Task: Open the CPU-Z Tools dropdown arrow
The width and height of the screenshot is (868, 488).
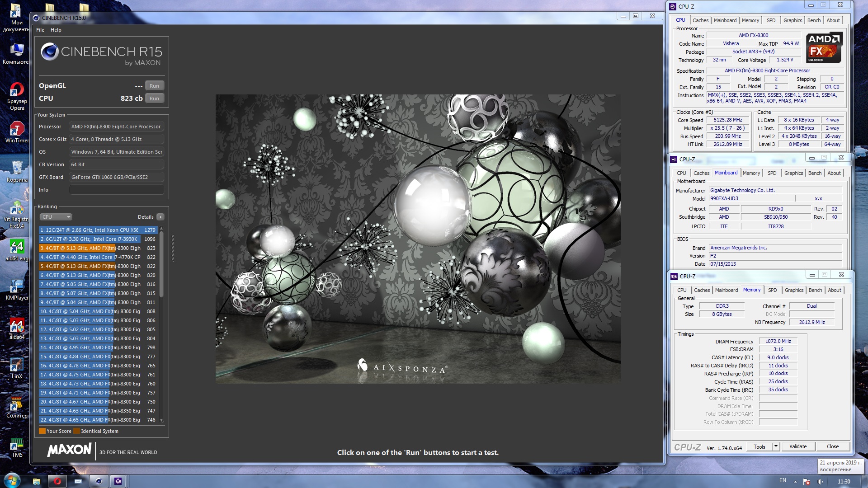Action: pyautogui.click(x=776, y=446)
